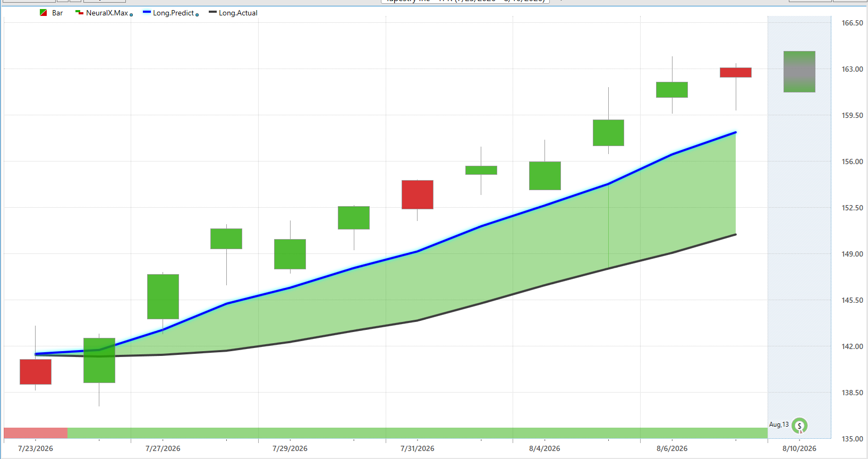Viewport: 868px width, 459px height.
Task: Click the dark Long.Actual legend line swatch
Action: tap(213, 12)
